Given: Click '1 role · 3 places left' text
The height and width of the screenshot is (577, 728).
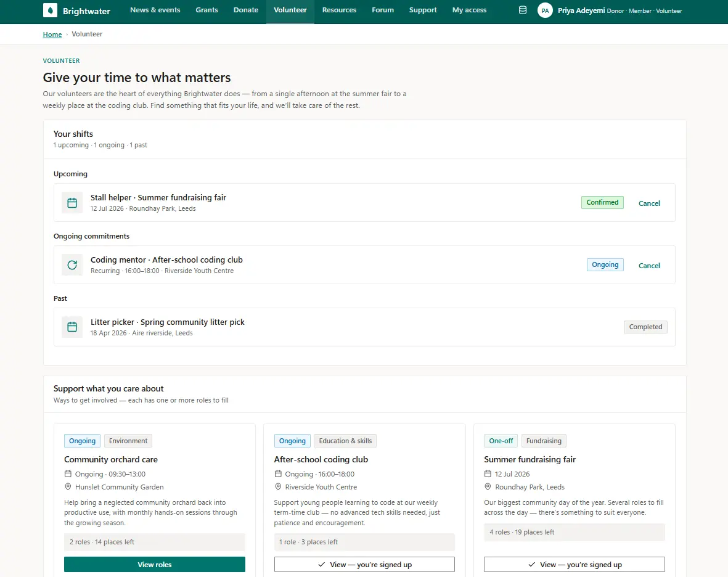Looking at the screenshot, I should click(x=308, y=542).
